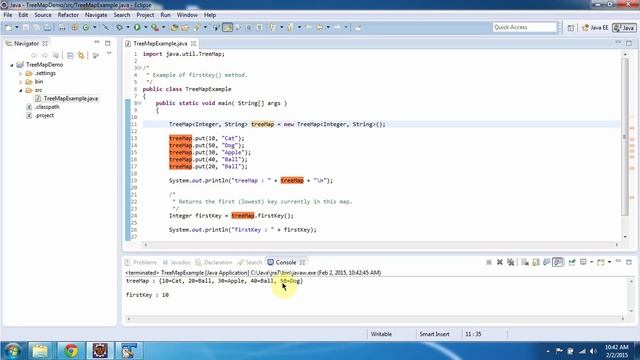Click the Navigator Forward arrow icon

pyautogui.click(x=44, y=55)
